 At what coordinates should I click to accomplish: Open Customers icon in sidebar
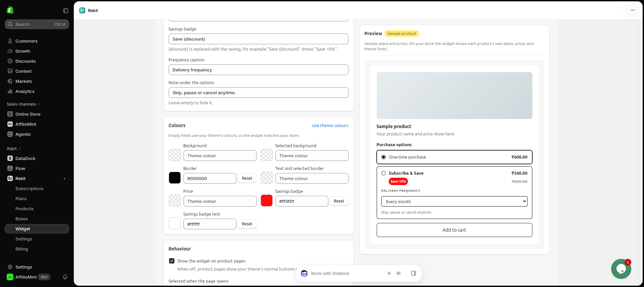click(10, 41)
